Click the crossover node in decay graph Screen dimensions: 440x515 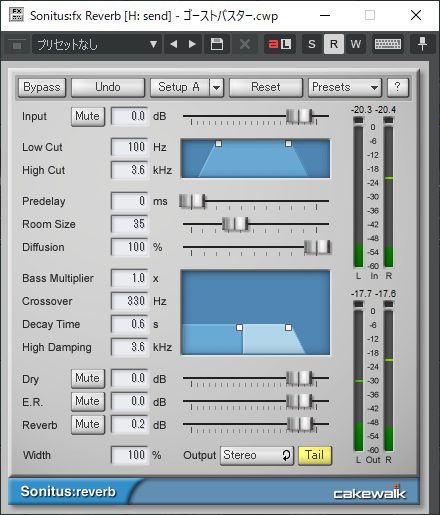click(239, 327)
